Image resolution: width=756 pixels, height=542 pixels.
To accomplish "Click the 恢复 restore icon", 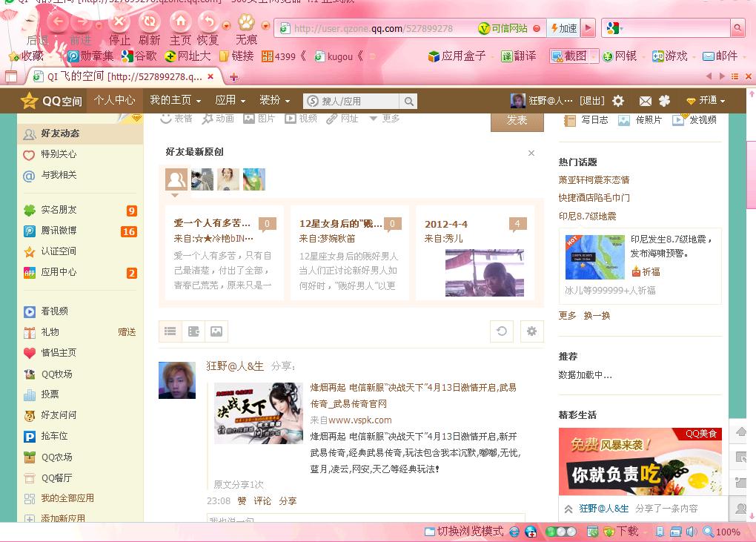I will point(208,22).
